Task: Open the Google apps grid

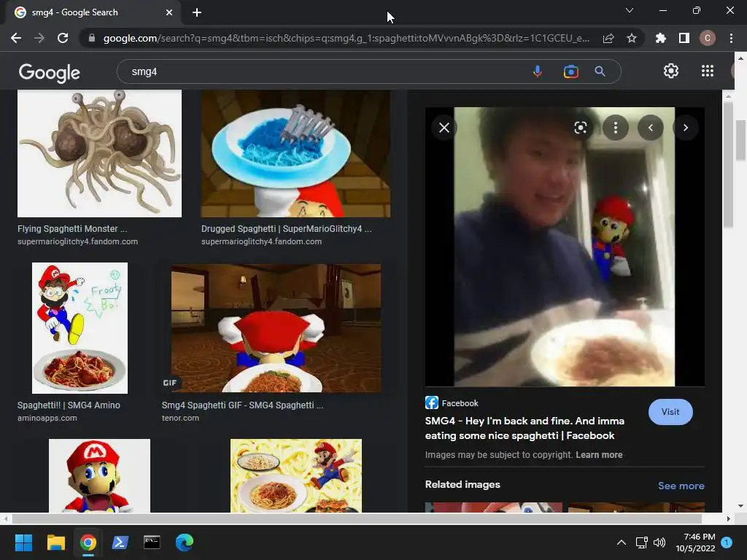Action: click(708, 71)
